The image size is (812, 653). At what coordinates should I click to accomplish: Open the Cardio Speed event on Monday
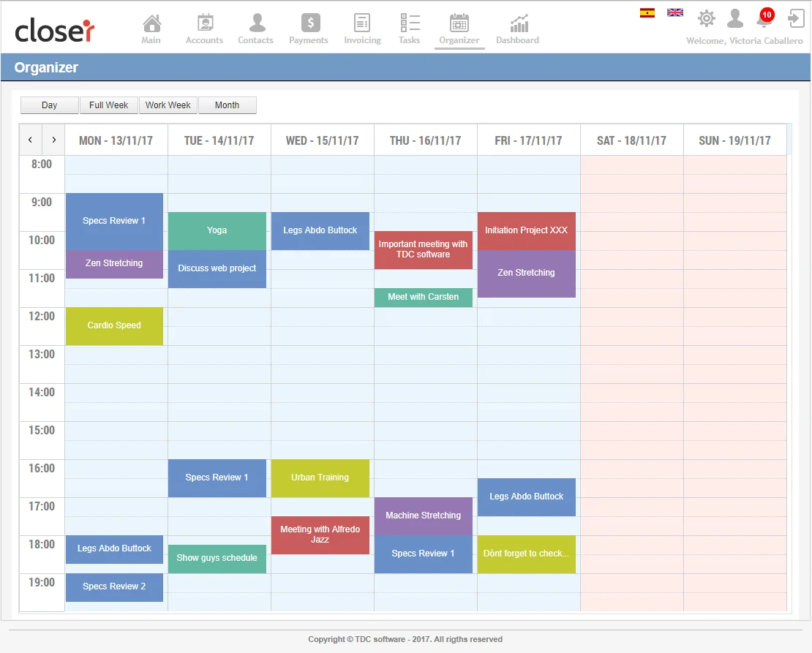tap(114, 325)
